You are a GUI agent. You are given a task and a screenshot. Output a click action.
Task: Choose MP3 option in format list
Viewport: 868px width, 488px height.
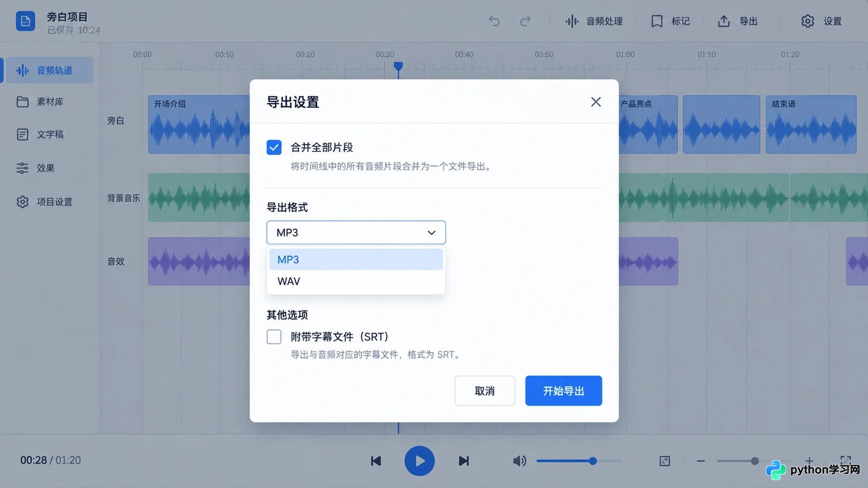[x=356, y=260]
